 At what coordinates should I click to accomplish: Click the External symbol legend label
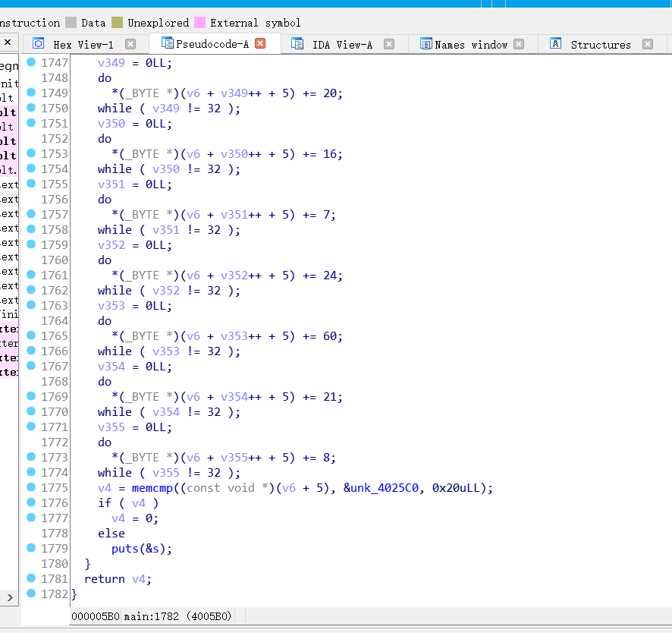(256, 23)
